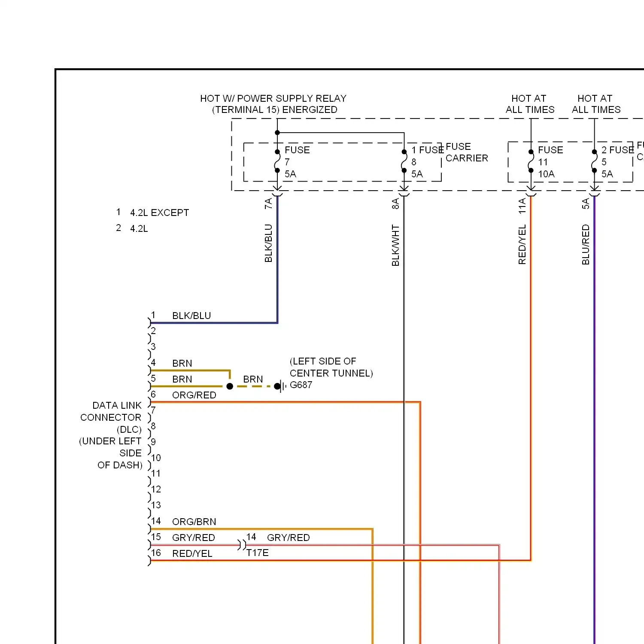Screen dimensions: 644x644
Task: Click the "RED/YEL" label at DLC pin 16
Action: [x=192, y=553]
